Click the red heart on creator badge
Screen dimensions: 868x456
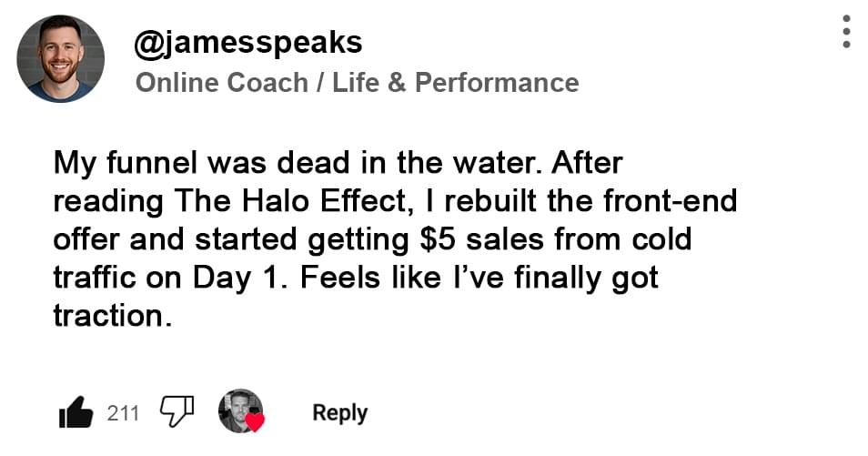tap(255, 421)
